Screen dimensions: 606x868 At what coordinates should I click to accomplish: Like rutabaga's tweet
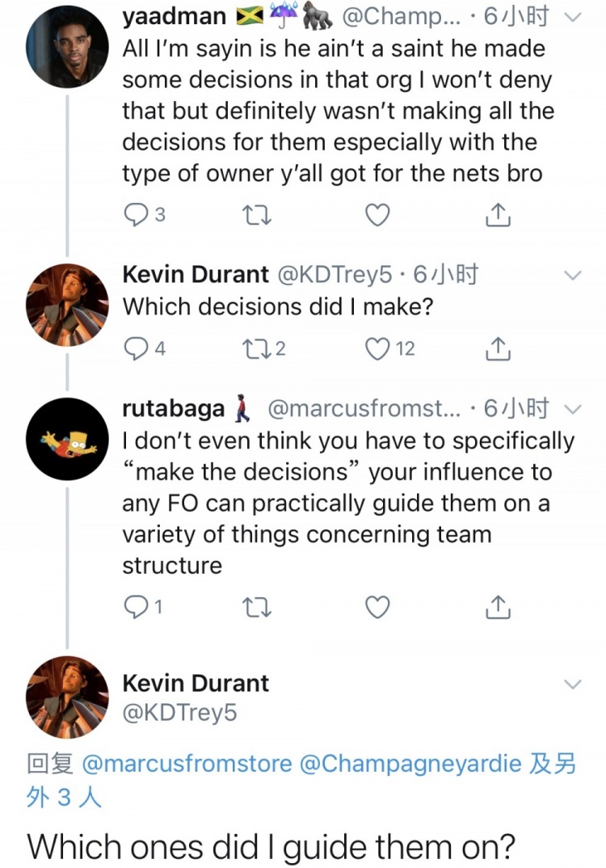(377, 607)
